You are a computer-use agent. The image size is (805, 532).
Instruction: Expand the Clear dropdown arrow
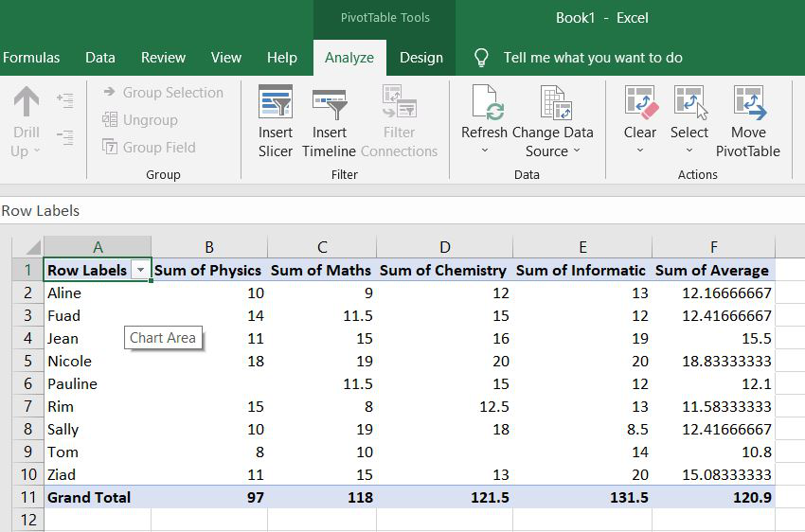tap(640, 151)
